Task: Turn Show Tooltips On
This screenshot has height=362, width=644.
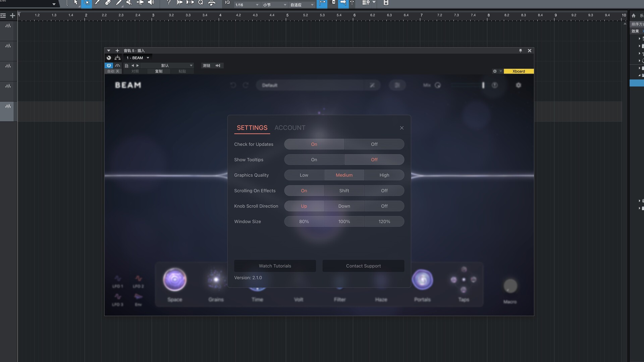Action: (314, 160)
